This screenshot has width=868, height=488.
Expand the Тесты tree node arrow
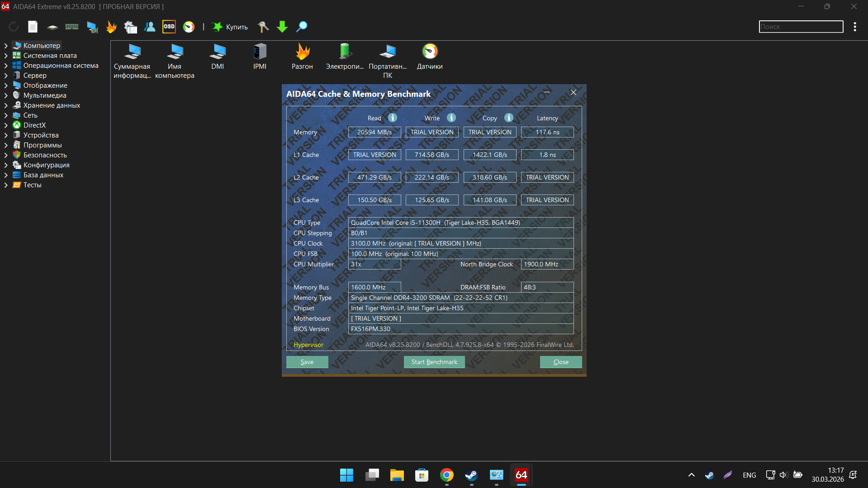coord(6,185)
